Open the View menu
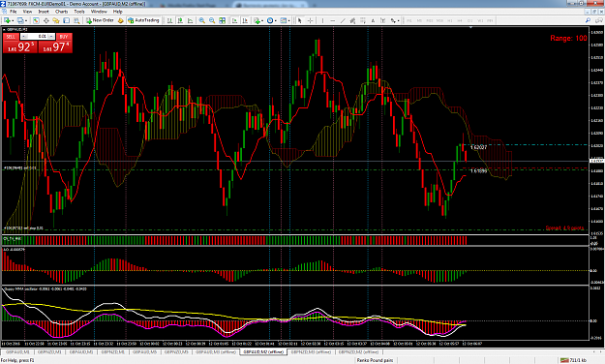 tap(27, 12)
